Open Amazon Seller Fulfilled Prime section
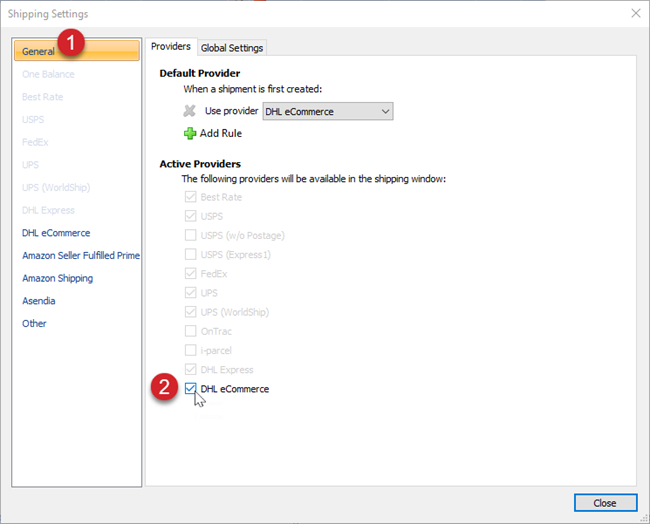 pyautogui.click(x=81, y=255)
